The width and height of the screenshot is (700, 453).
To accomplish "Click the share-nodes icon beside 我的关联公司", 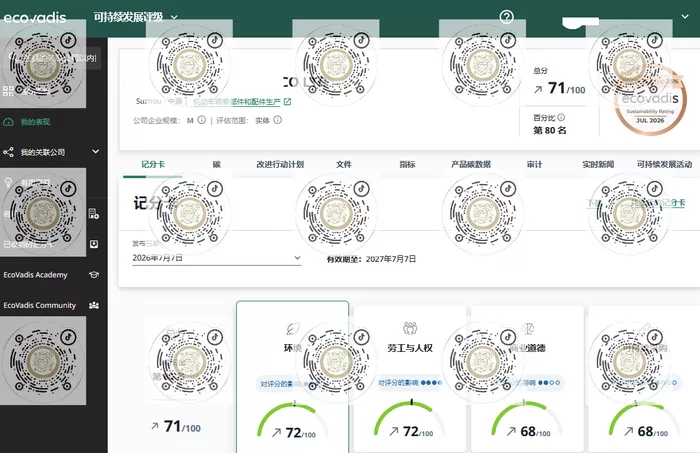I will (x=8, y=152).
